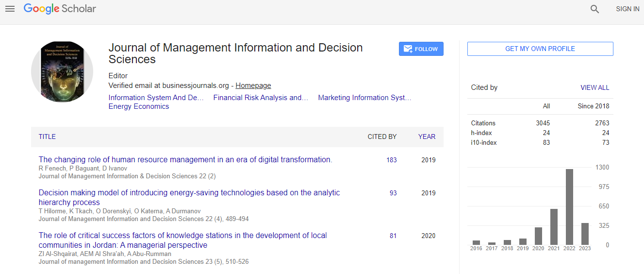This screenshot has width=644, height=274.
Task: Click the 2020 citations bar
Action: tap(538, 236)
